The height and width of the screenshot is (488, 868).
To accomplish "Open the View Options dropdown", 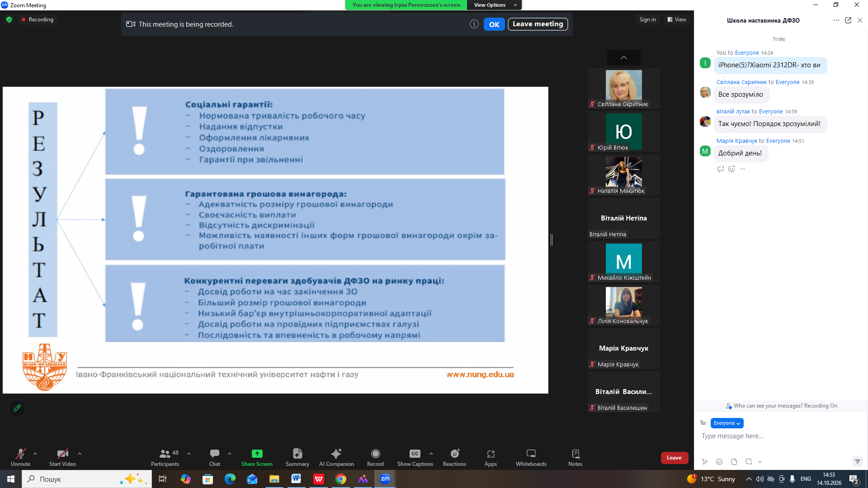I will pos(495,5).
